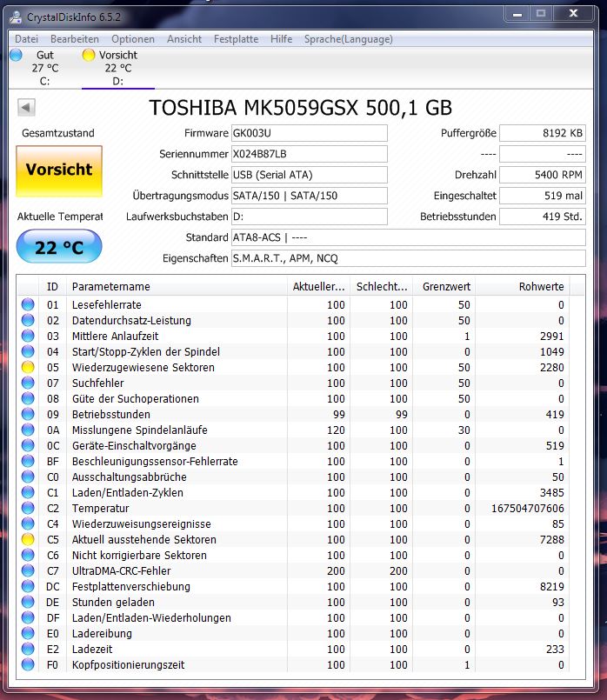Click the Rohwerte column header
Image resolution: width=607 pixels, height=700 pixels.
(523, 287)
